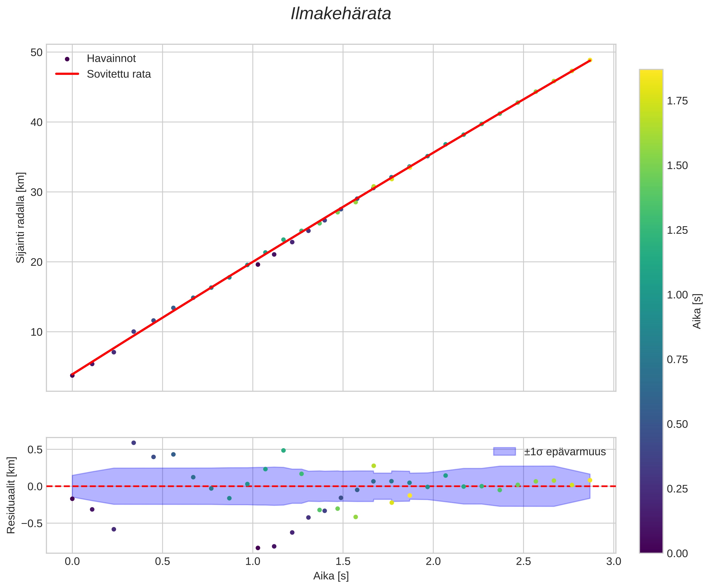This screenshot has width=709, height=588.
Task: Click the colorbar label Aika [s]
Action: (697, 311)
